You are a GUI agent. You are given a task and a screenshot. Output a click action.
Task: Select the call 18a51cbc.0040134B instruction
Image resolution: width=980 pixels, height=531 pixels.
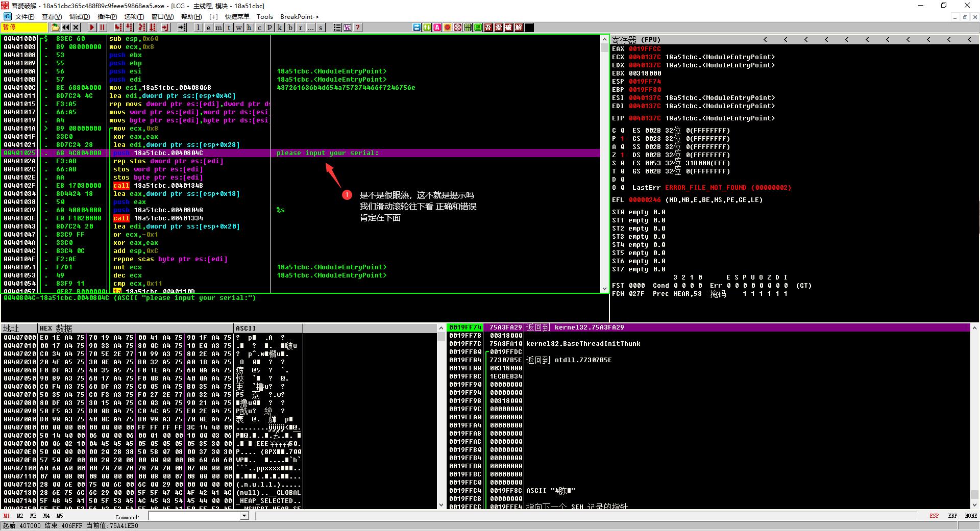(158, 186)
